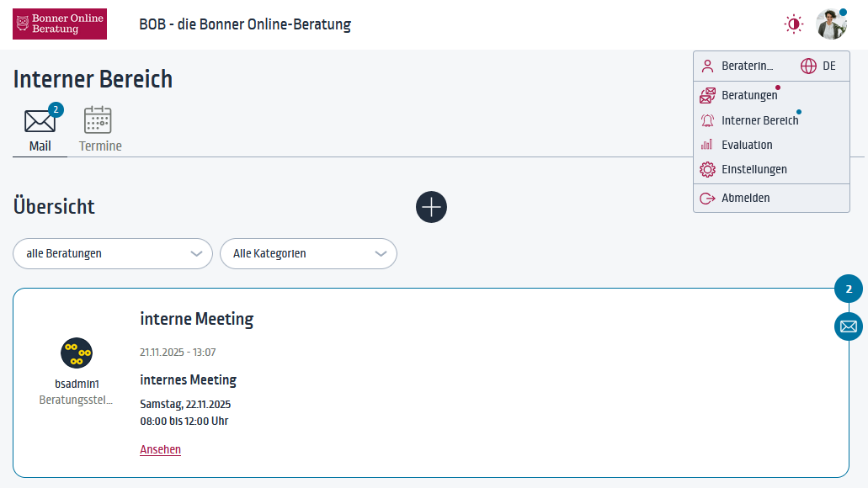
Task: Click the bsadmin1 avatar icon
Action: click(77, 353)
